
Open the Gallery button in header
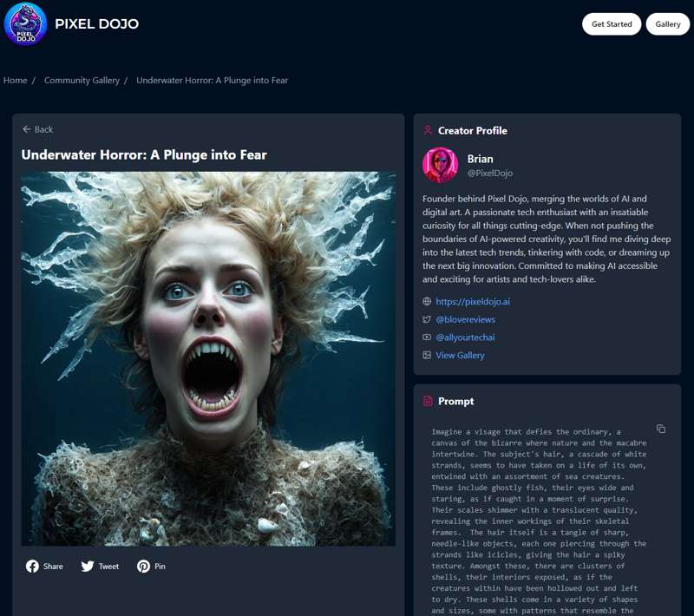667,24
